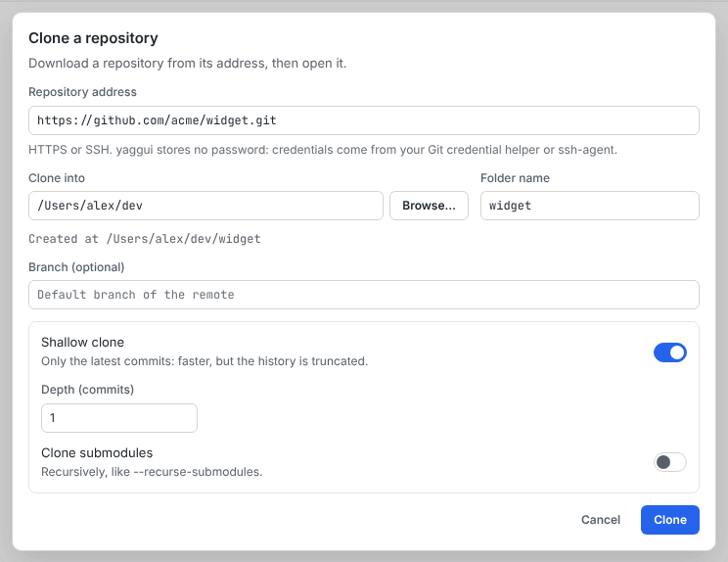
Task: Click the 'Repository address' label
Action: 82,92
